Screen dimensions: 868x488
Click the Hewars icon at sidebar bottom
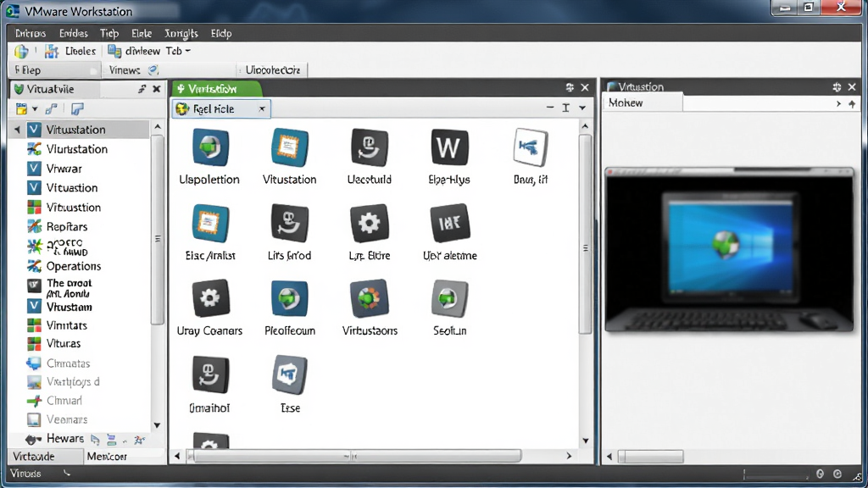[33, 440]
